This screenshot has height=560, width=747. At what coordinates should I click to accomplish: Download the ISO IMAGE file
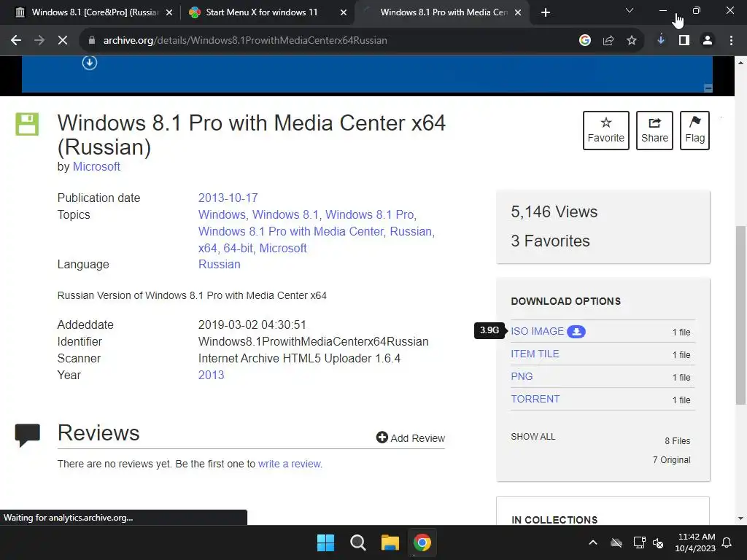pyautogui.click(x=537, y=331)
